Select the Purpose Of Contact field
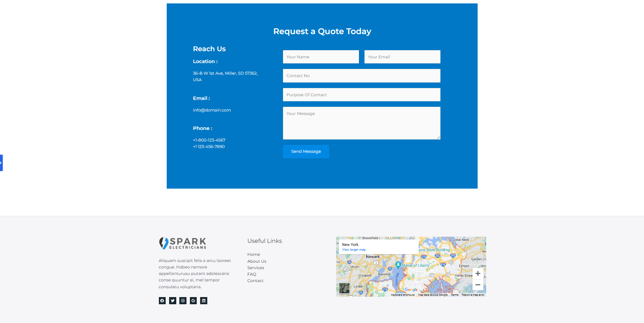 361,95
